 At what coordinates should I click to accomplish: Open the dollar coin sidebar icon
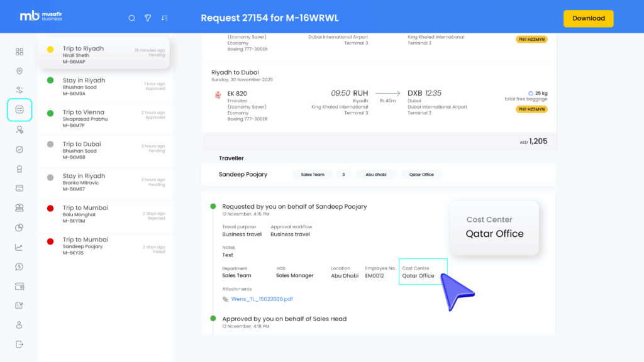tap(19, 266)
